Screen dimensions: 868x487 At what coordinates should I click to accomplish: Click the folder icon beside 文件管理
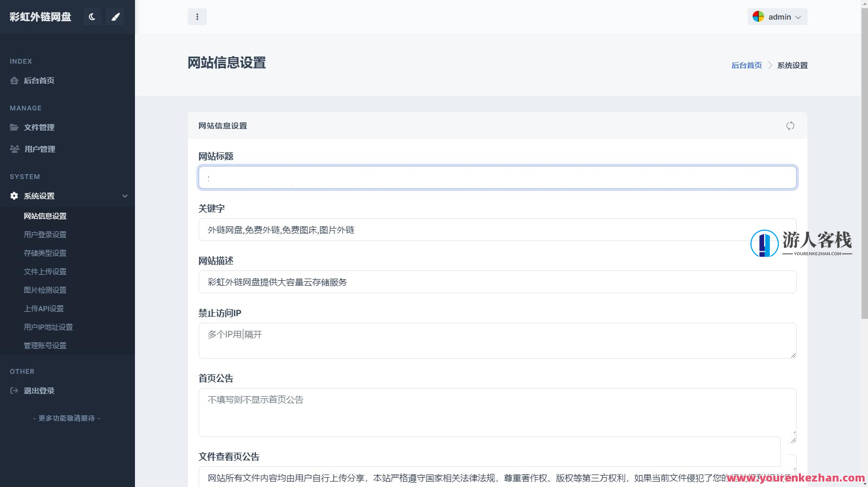14,127
